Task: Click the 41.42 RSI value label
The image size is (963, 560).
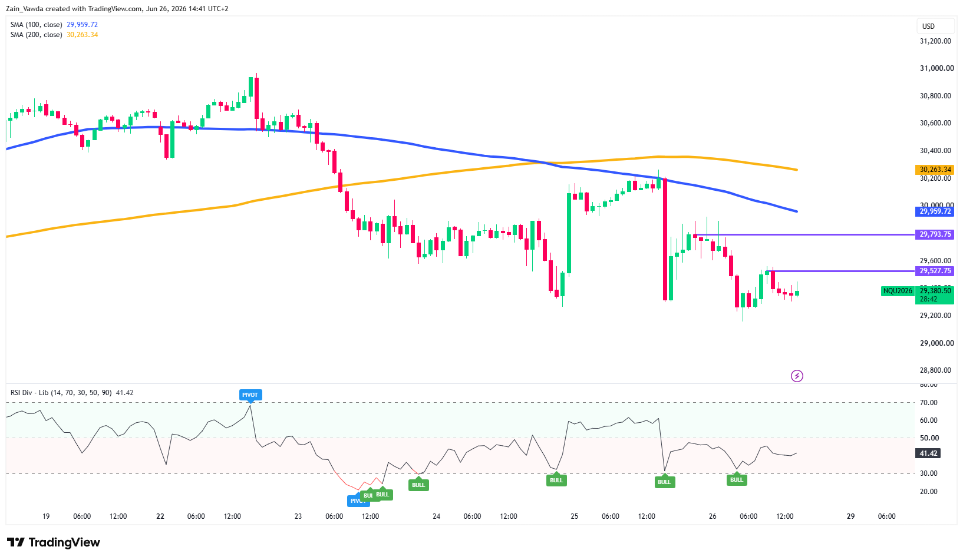Action: click(x=928, y=453)
